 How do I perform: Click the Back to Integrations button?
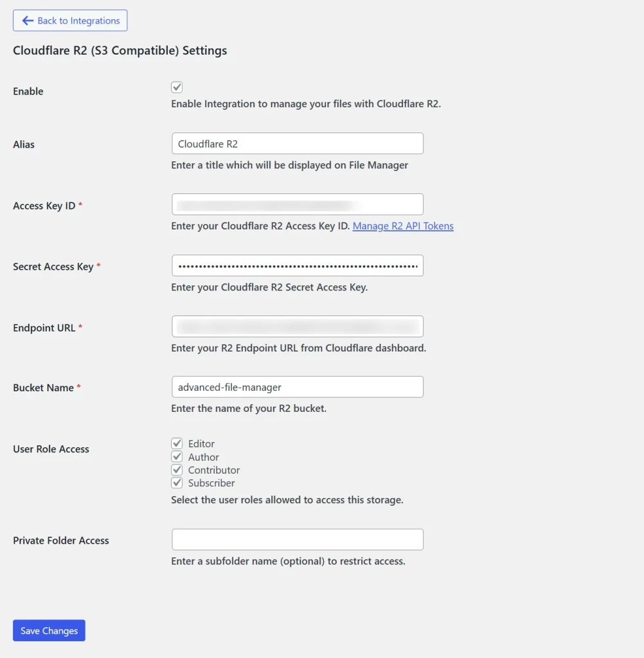pos(70,21)
